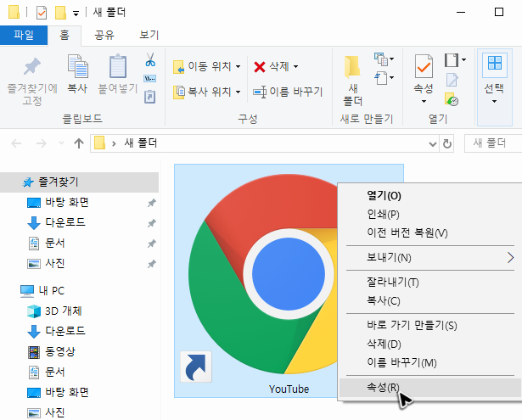Click the red X Delete (삭제) button
This screenshot has height=420, width=522.
[271, 66]
